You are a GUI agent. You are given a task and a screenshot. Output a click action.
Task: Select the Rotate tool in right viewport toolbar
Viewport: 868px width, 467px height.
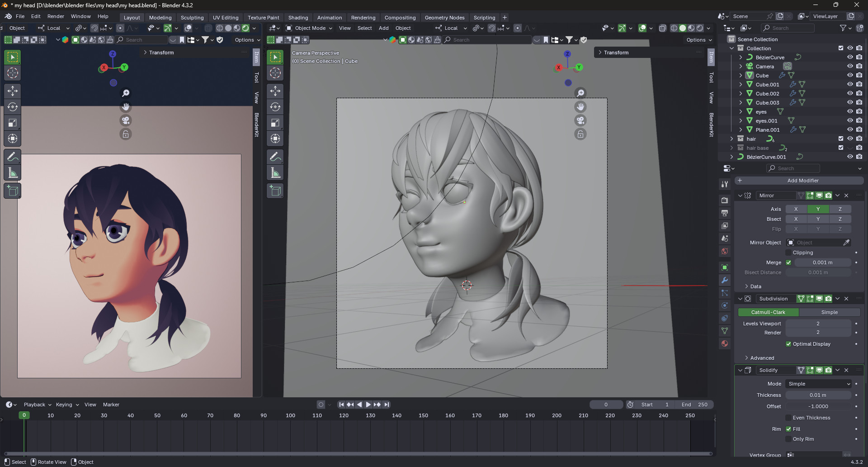pyautogui.click(x=275, y=107)
